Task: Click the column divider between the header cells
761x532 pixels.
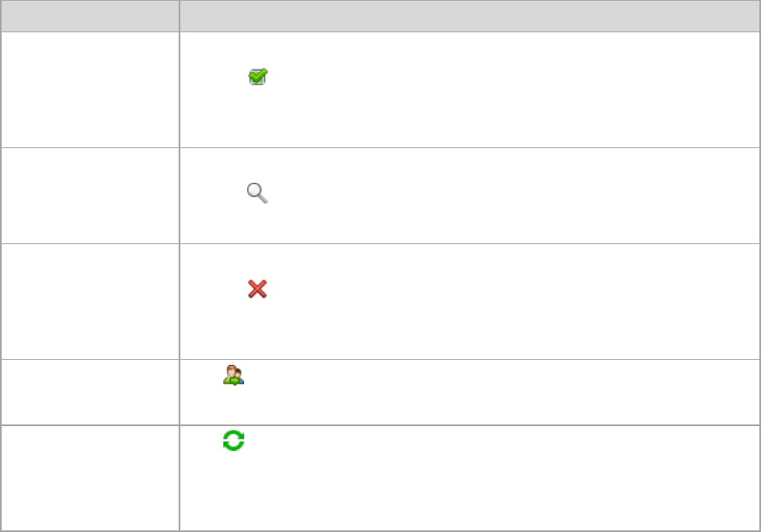Action: pyautogui.click(x=179, y=16)
